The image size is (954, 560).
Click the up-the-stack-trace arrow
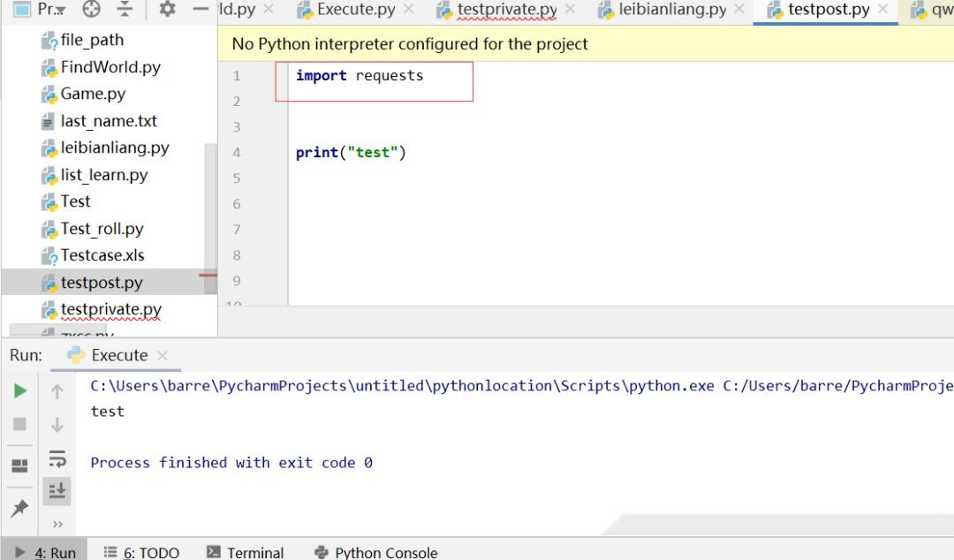click(57, 390)
